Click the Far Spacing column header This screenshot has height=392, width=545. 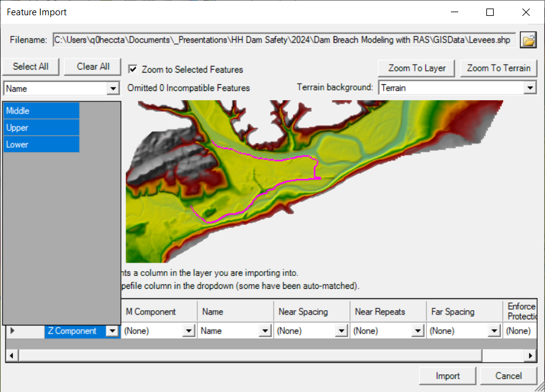(464, 311)
